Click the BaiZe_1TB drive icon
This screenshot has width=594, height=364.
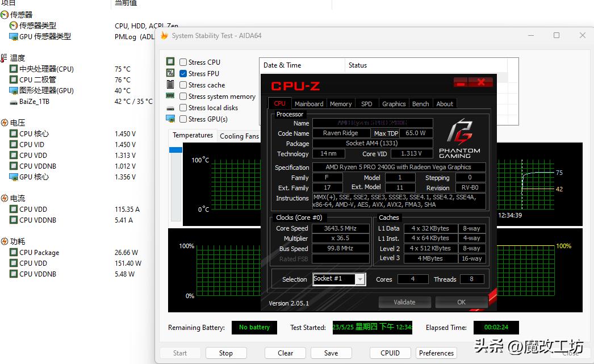pyautogui.click(x=14, y=102)
